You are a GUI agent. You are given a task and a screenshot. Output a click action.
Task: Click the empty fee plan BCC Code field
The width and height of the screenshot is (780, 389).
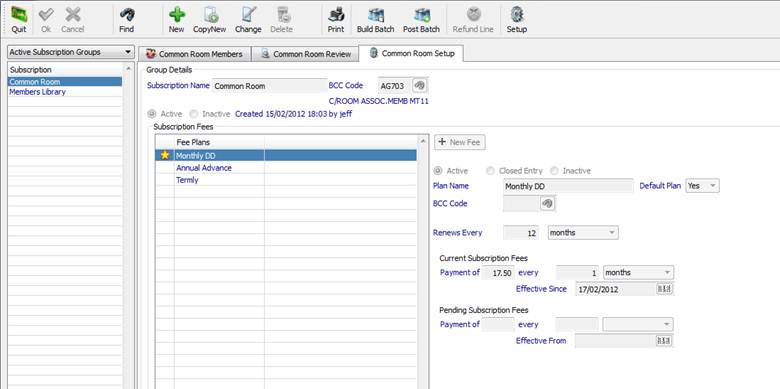(521, 203)
